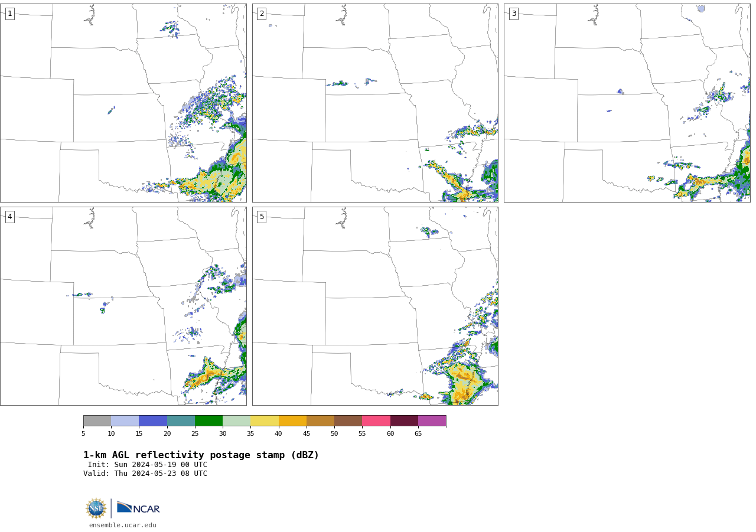Click the colorbar tick label 5

coord(83,434)
